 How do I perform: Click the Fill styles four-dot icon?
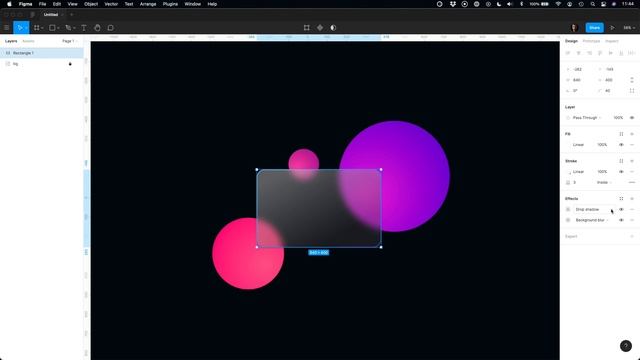click(x=621, y=134)
